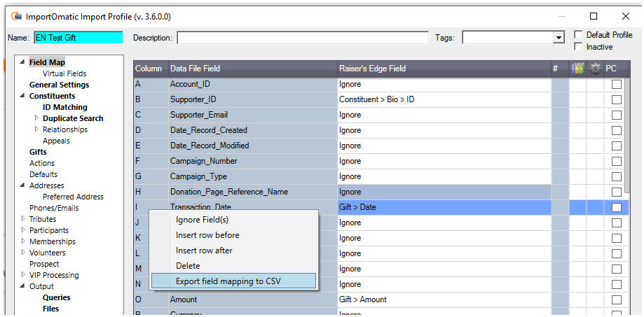Click the ImportOmatic app icon in title bar
This screenshot has height=317, width=644.
17,16
